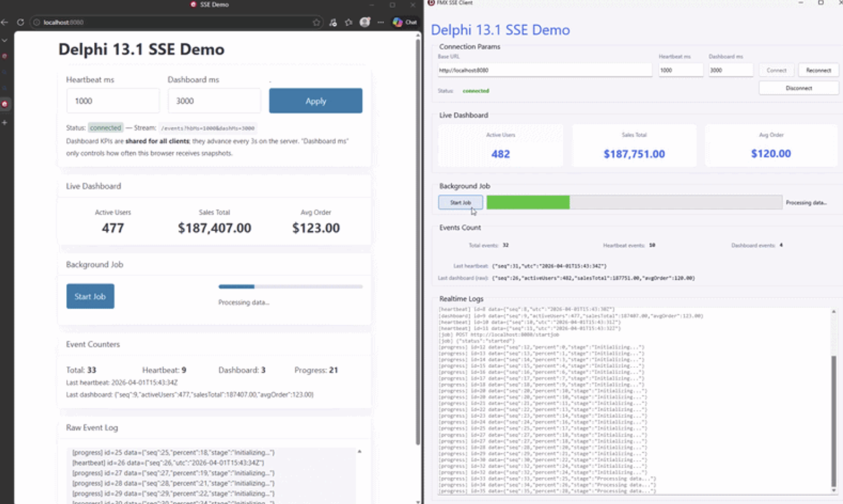Click the 'Dashboard: 3' event counter
The height and width of the screenshot is (504, 843).
(x=242, y=370)
